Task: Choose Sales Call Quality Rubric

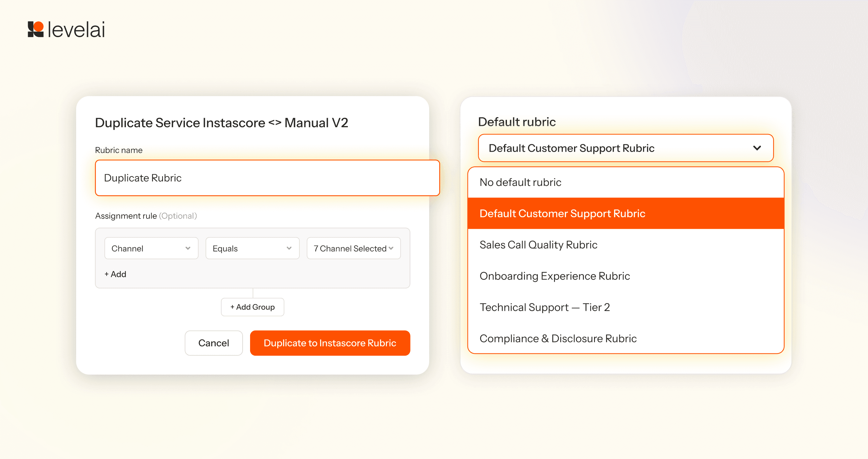Action: pyautogui.click(x=626, y=245)
